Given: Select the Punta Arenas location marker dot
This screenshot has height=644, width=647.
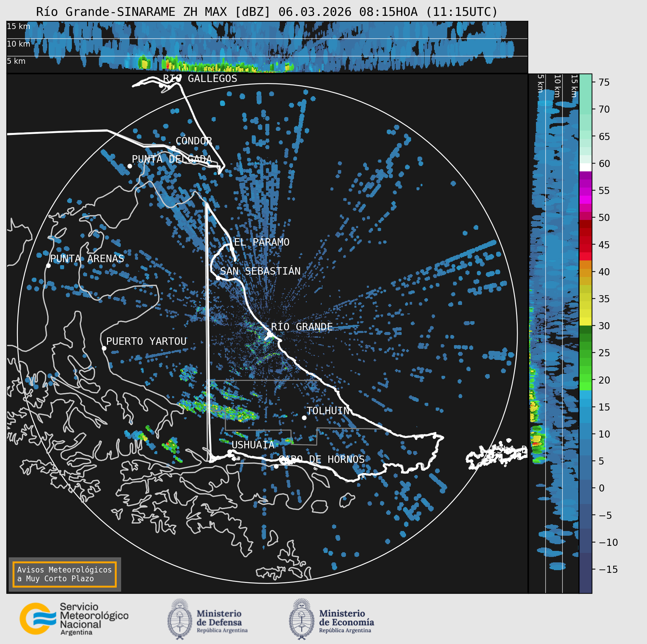Looking at the screenshot, I should coord(48,266).
